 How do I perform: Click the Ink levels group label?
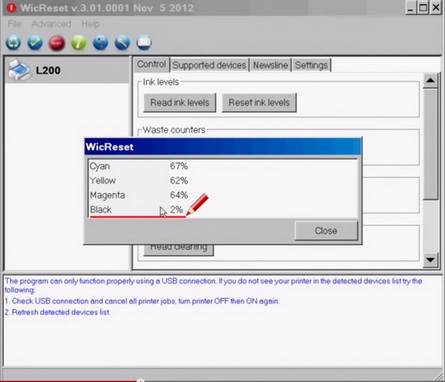point(161,82)
